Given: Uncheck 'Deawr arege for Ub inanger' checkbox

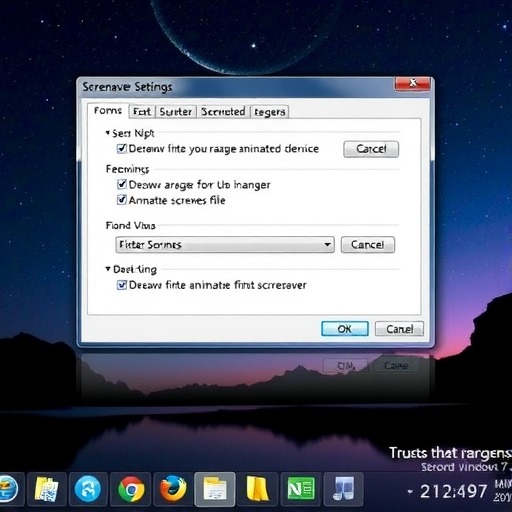Looking at the screenshot, I should tap(122, 184).
